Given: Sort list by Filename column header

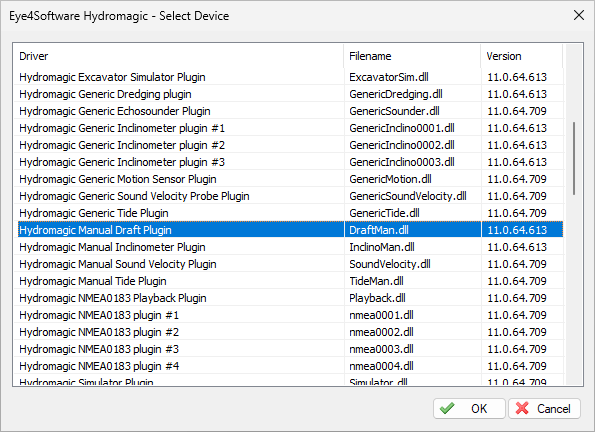Looking at the screenshot, I should (412, 56).
